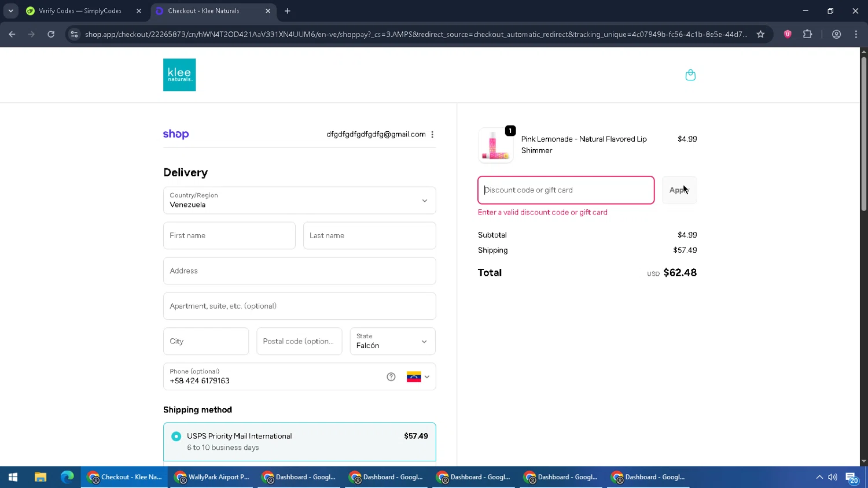Click the First name field

point(229,236)
